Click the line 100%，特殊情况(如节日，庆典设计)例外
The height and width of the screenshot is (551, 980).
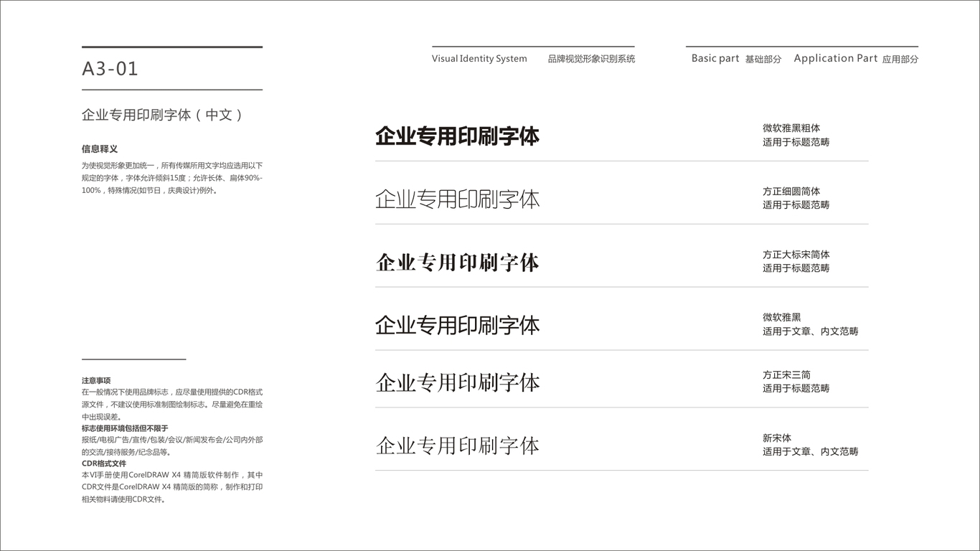click(150, 191)
